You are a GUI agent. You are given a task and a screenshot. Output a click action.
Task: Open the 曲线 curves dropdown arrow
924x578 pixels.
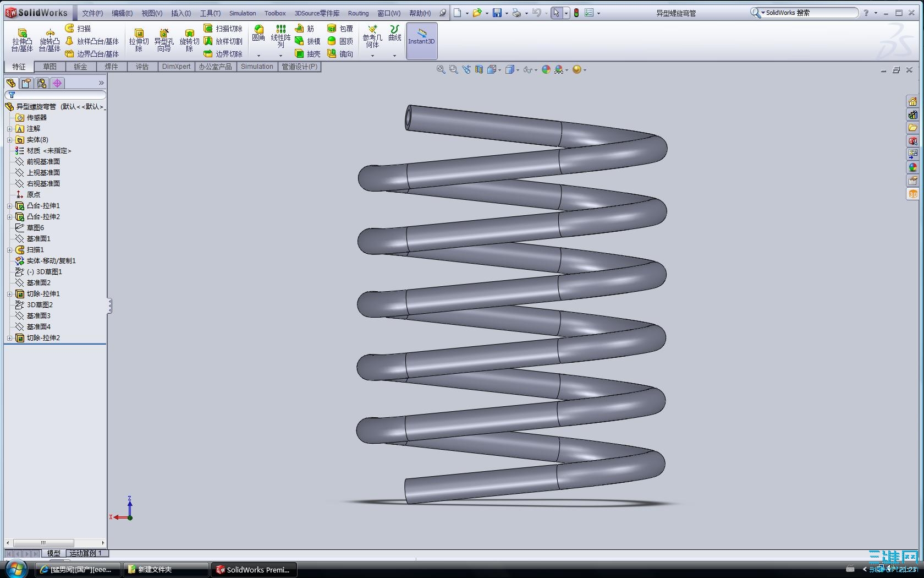[394, 55]
